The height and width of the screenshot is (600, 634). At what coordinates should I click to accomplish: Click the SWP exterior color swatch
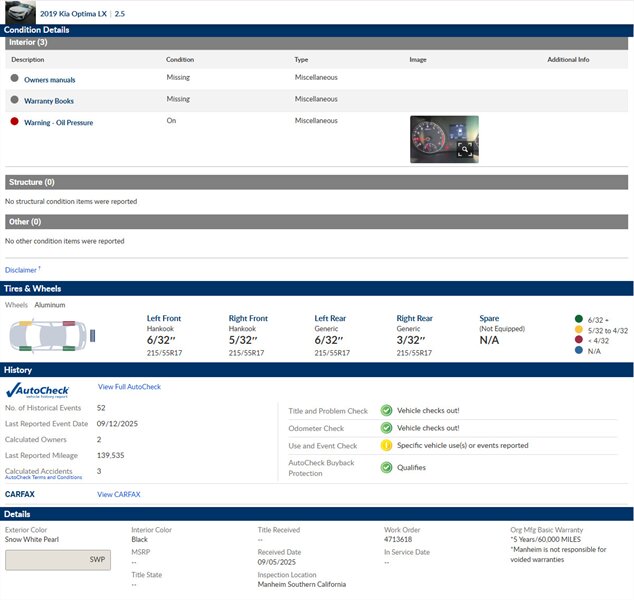(x=60, y=560)
